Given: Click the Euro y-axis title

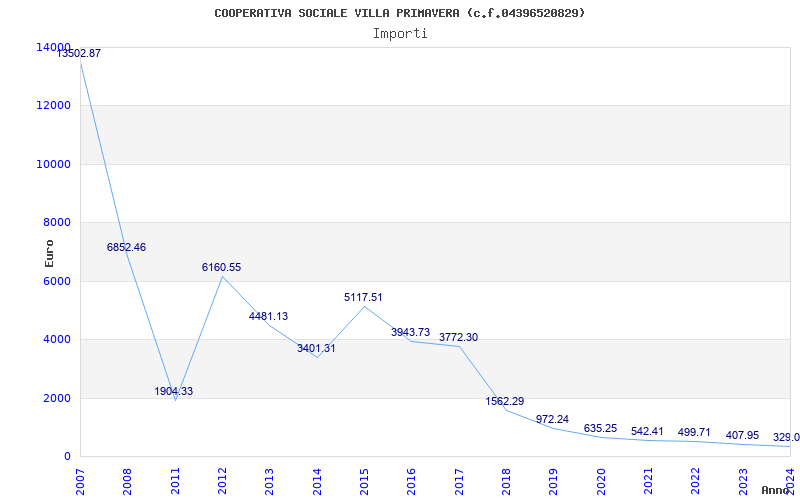Looking at the screenshot, I should pyautogui.click(x=49, y=253).
